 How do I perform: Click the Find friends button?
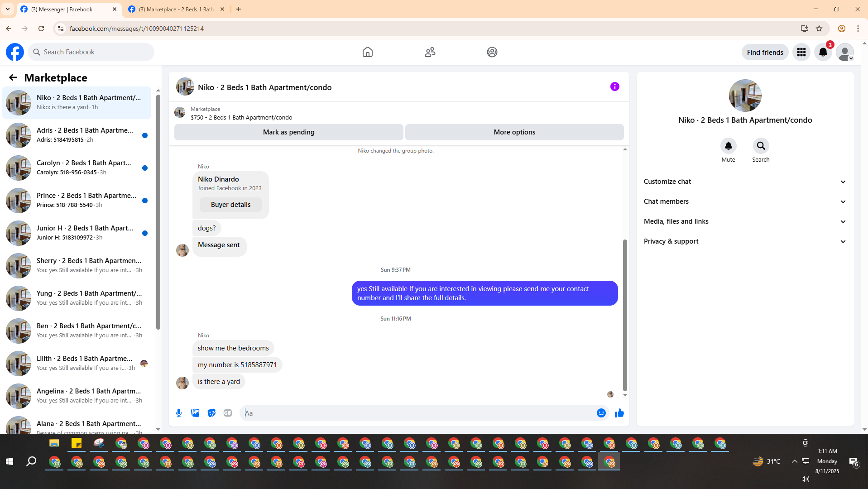pyautogui.click(x=765, y=52)
